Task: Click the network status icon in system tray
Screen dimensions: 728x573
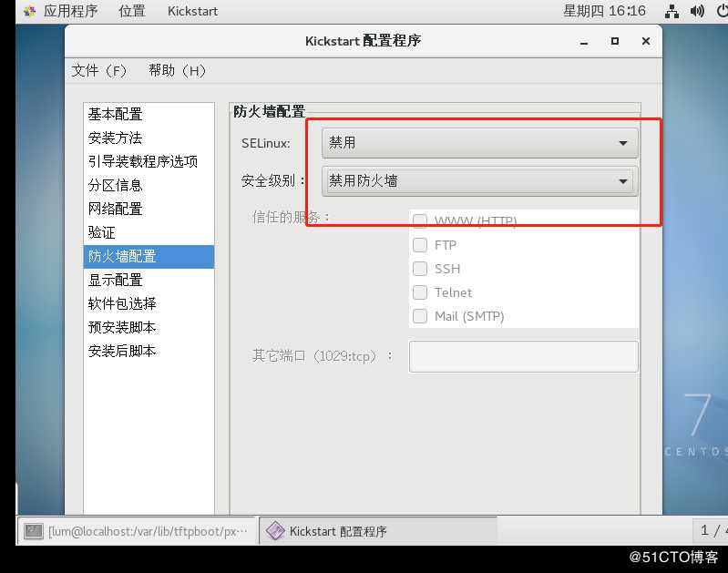Action: coord(672,11)
